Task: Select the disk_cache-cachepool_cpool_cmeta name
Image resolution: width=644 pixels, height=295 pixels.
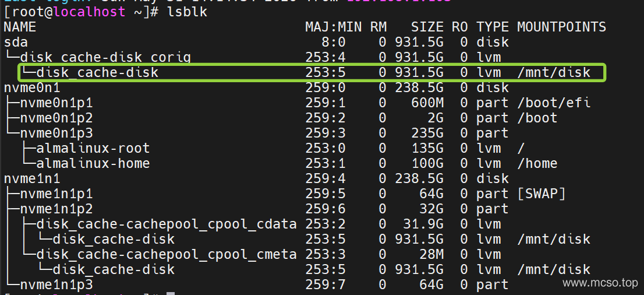Action: click(167, 255)
